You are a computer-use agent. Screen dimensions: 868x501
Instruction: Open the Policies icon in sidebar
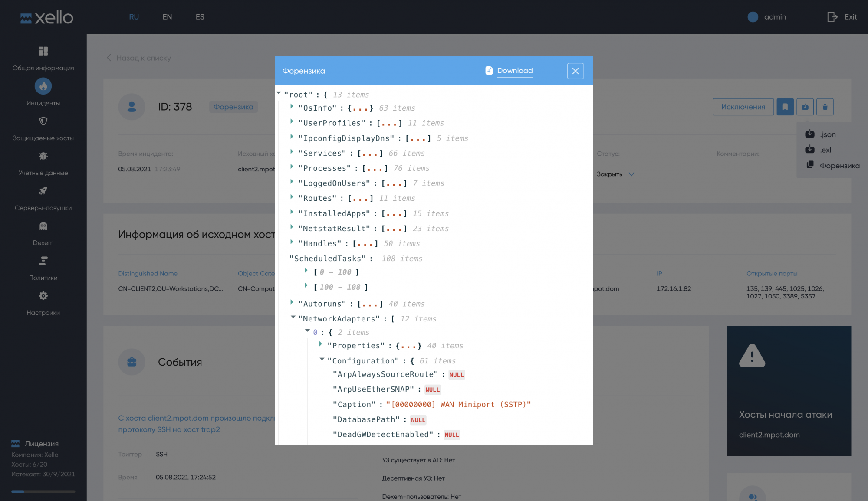(43, 261)
